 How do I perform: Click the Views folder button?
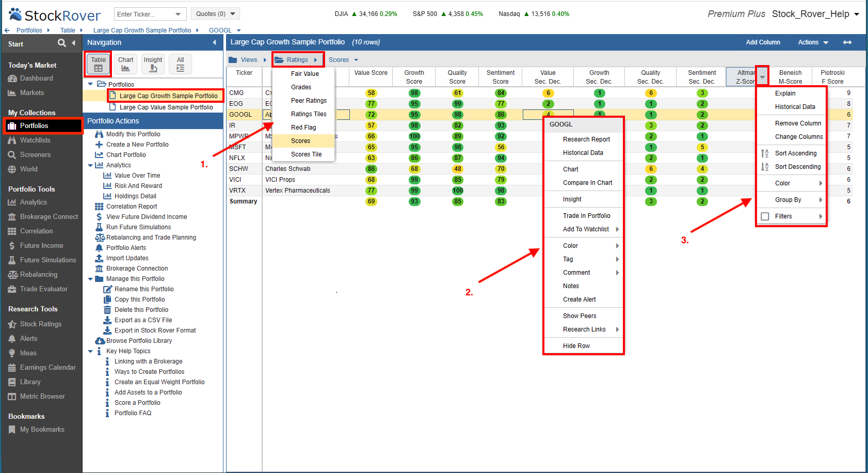[x=248, y=60]
